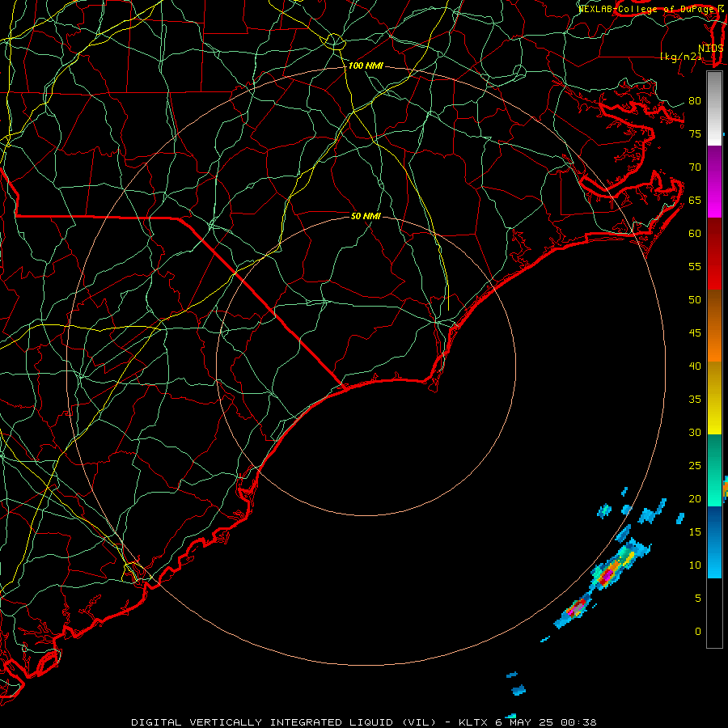Select the [kg/m2] units label

tap(680, 57)
